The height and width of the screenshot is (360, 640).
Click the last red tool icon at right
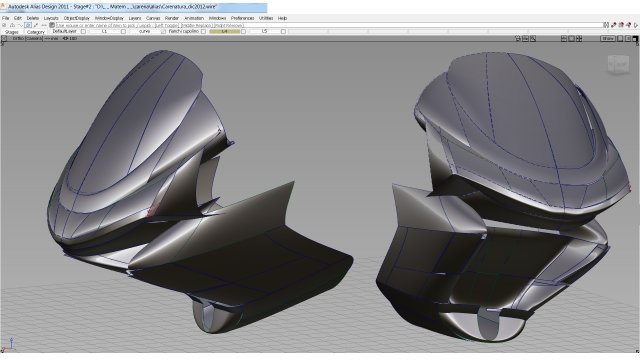[x=629, y=25]
